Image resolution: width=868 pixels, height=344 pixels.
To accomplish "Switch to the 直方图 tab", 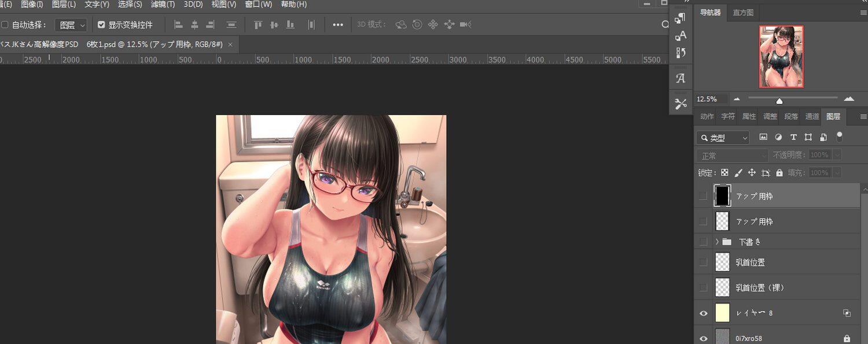I will point(743,12).
